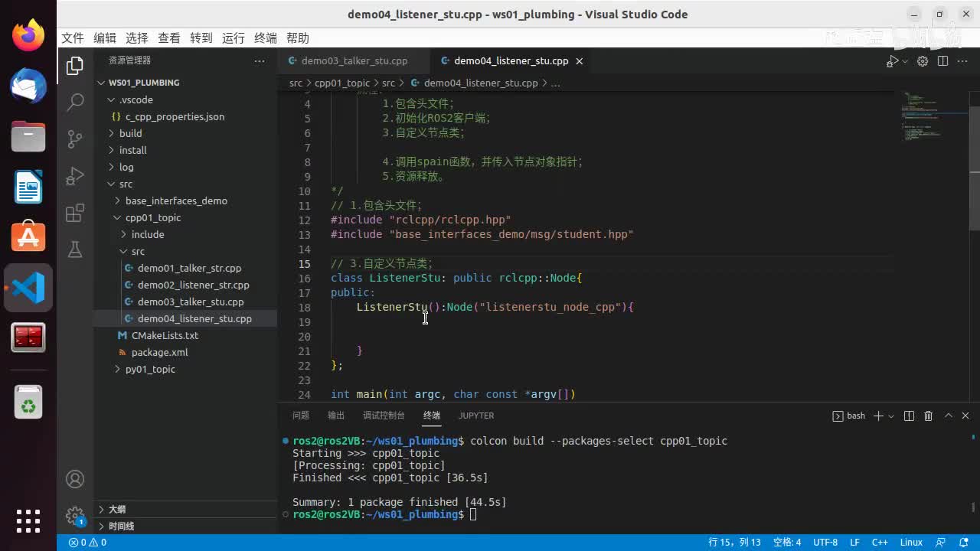Open the 运行 menu
Viewport: 980px width, 551px height.
[234, 38]
